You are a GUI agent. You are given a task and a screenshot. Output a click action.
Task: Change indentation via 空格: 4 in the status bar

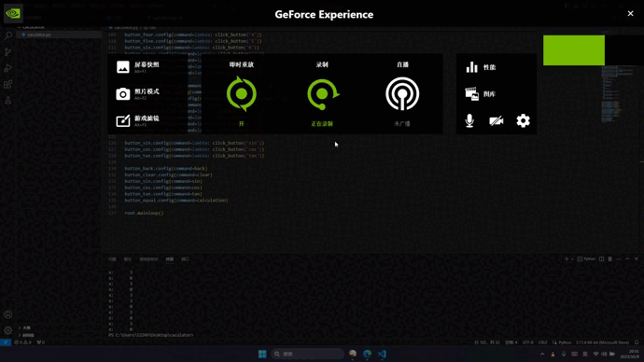[x=511, y=342]
